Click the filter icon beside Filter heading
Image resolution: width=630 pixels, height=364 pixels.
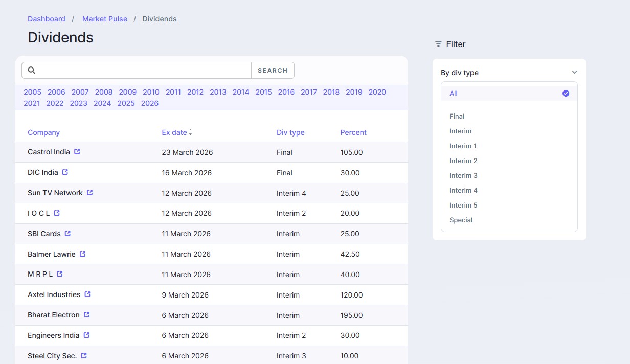click(x=438, y=44)
